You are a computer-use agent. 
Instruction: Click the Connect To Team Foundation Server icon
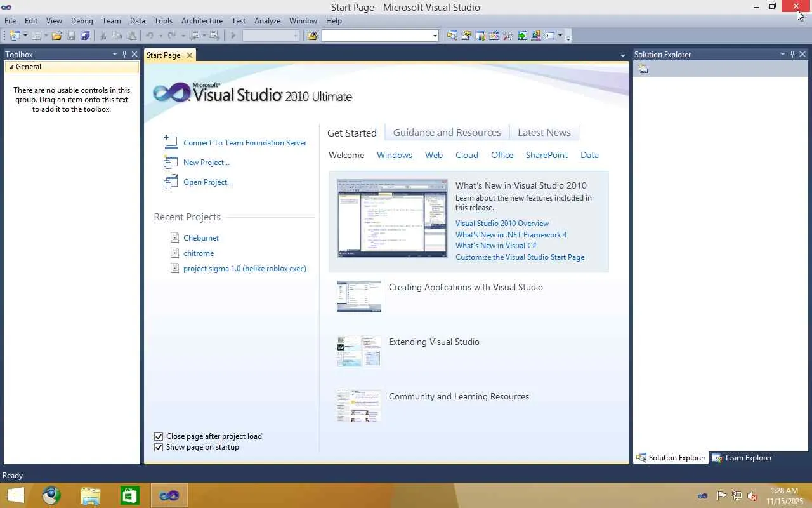tap(170, 142)
